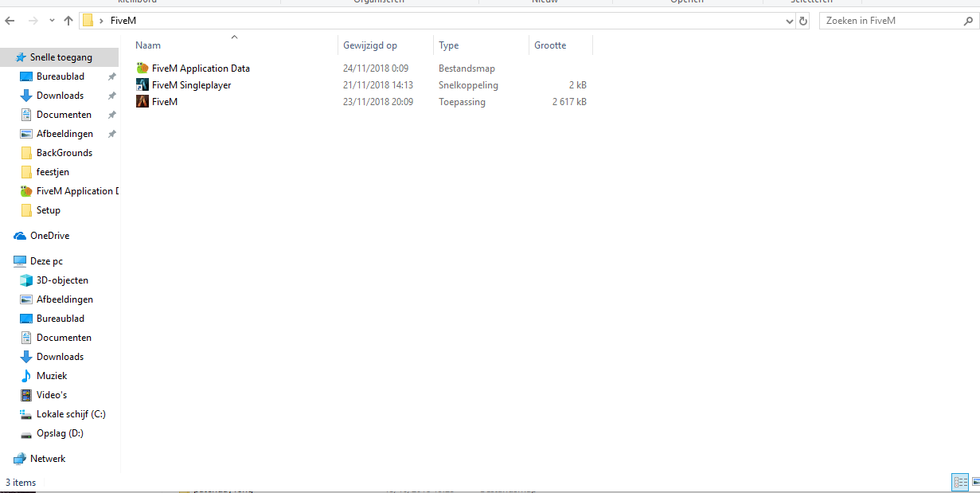Switch to details view in status bar
Image resolution: width=980 pixels, height=493 pixels.
[x=960, y=483]
